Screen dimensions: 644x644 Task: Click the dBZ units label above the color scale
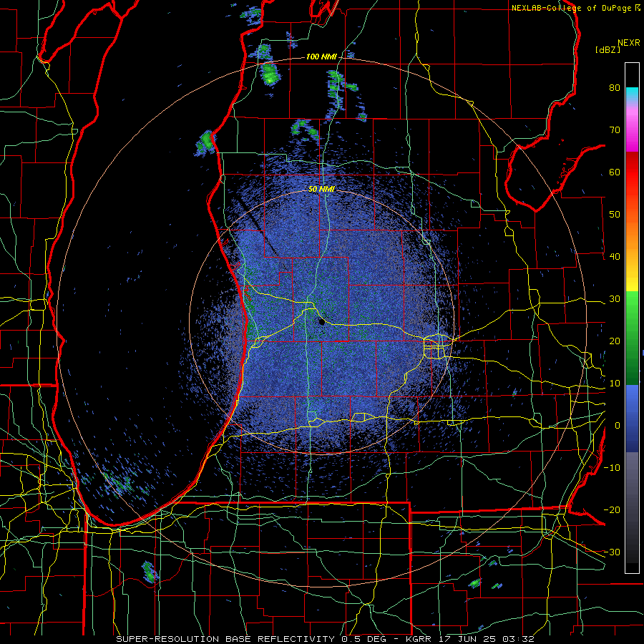608,50
